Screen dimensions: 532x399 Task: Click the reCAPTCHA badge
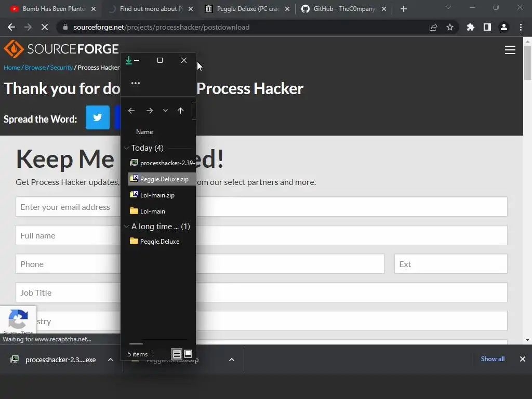pyautogui.click(x=18, y=320)
